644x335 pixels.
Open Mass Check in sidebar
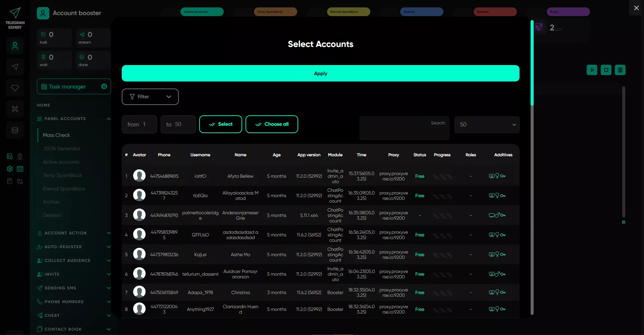coord(56,135)
